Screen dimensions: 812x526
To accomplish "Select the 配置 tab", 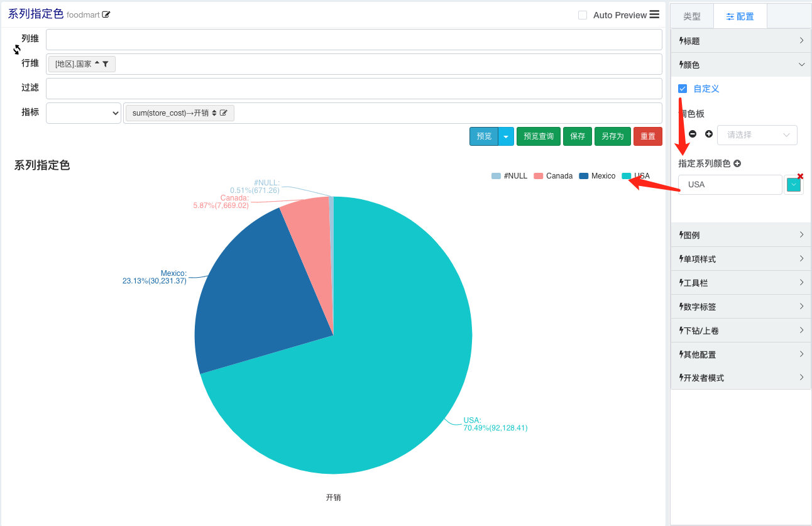I will 740,16.
